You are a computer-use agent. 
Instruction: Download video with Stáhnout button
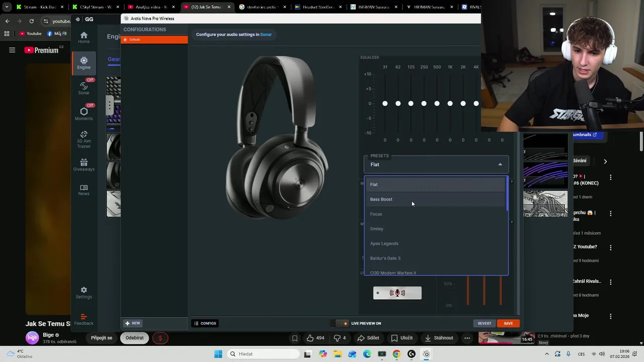click(439, 338)
